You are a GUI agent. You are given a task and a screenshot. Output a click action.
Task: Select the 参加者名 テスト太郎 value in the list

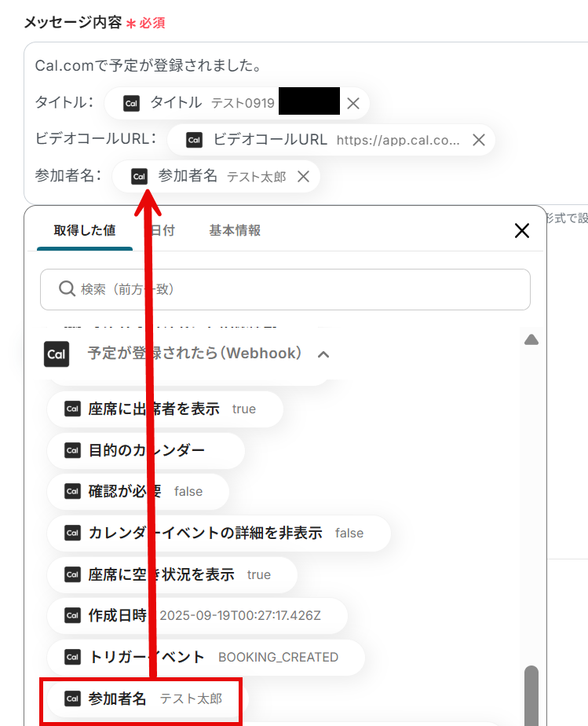tap(148, 698)
